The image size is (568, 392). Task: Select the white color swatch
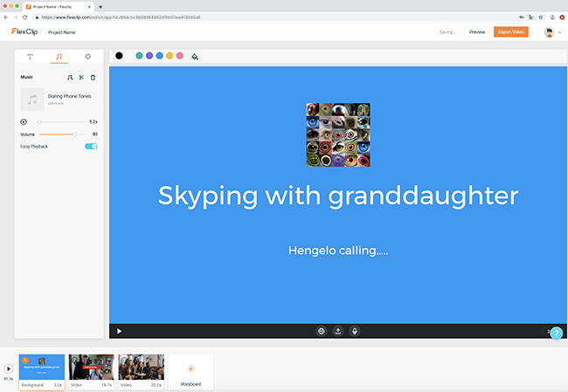click(x=129, y=56)
